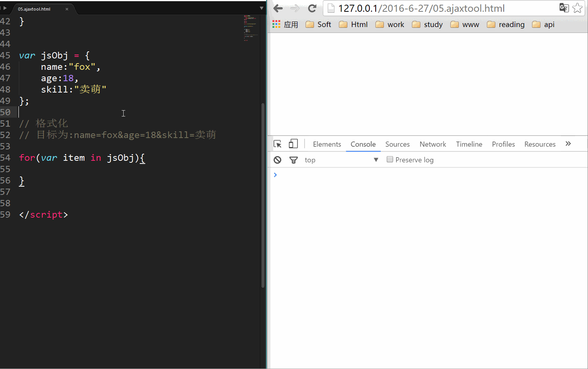Navigate back with the browser back arrow
Screen dimensions: 588x369
[x=278, y=8]
